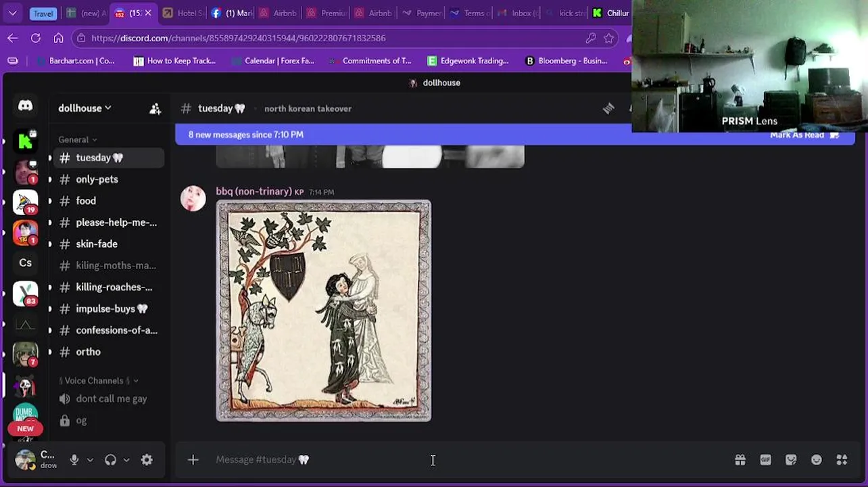Screen dimensions: 868x487
Task: Open the gift icon in message bar
Action: coord(740,460)
